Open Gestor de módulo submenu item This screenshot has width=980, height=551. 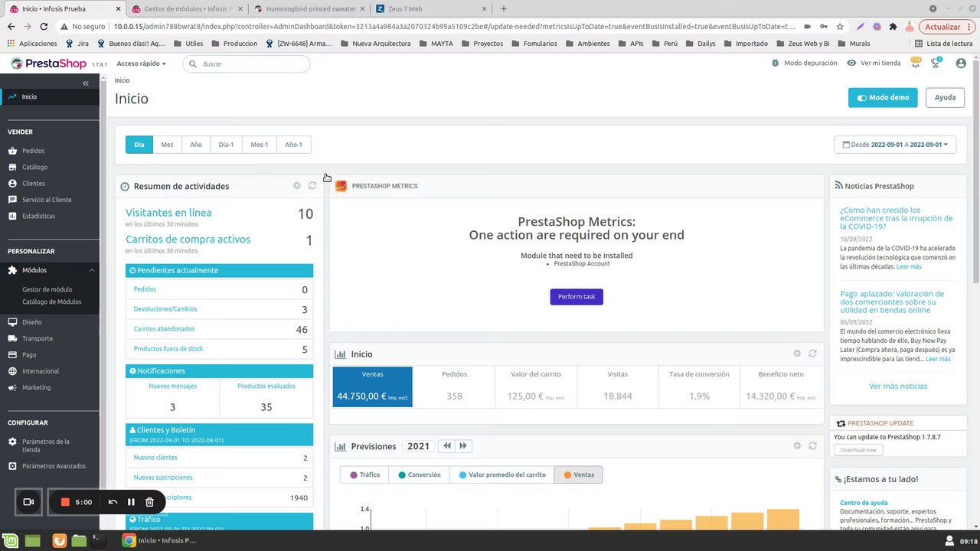(x=47, y=289)
